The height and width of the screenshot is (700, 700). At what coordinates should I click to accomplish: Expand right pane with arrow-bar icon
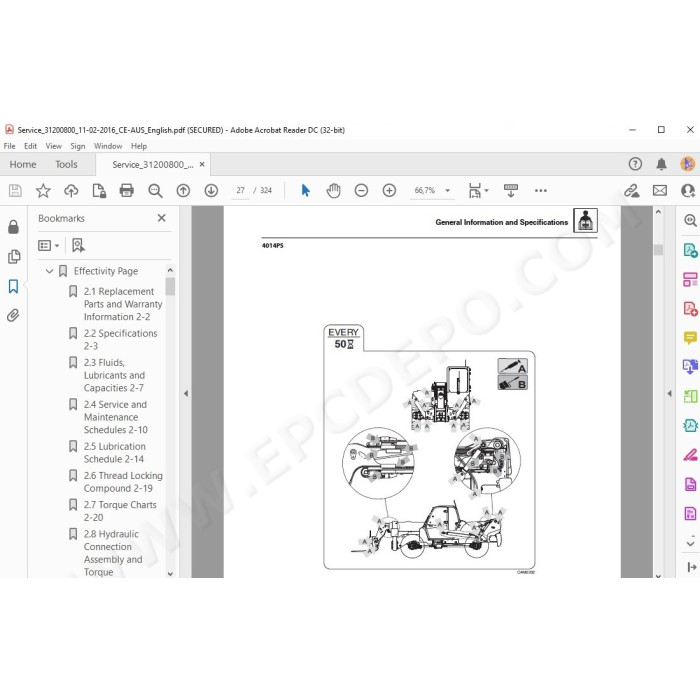coord(691,567)
